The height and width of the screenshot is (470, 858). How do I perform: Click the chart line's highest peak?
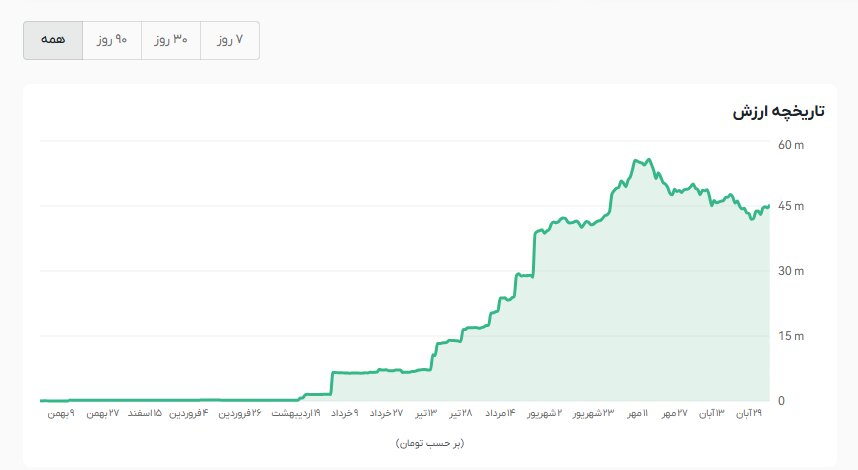649,159
